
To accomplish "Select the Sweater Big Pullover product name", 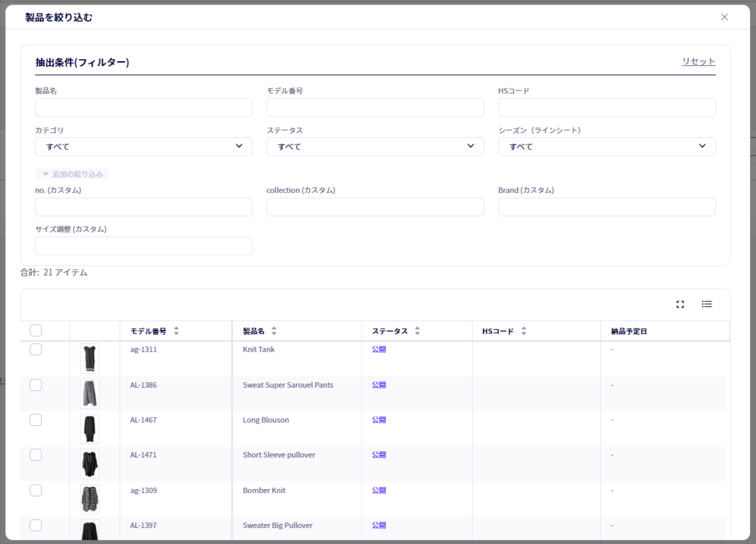I will pyautogui.click(x=278, y=525).
